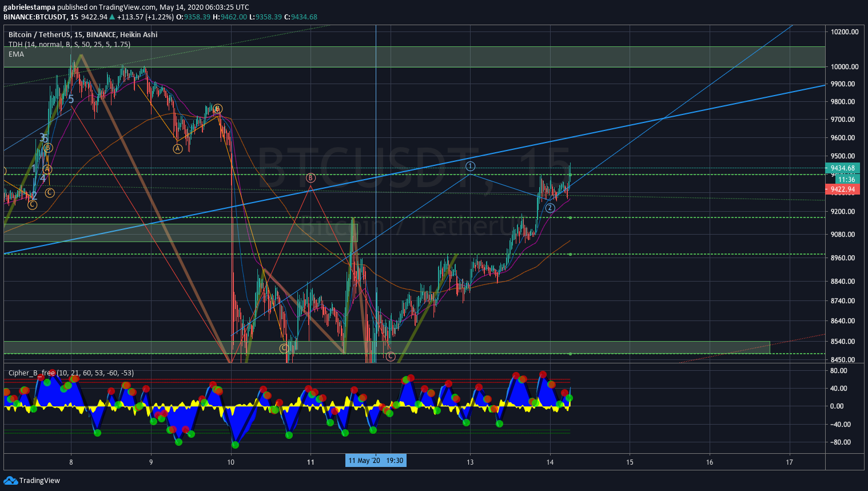
Task: Click the 9200.00 price axis label
Action: click(843, 212)
